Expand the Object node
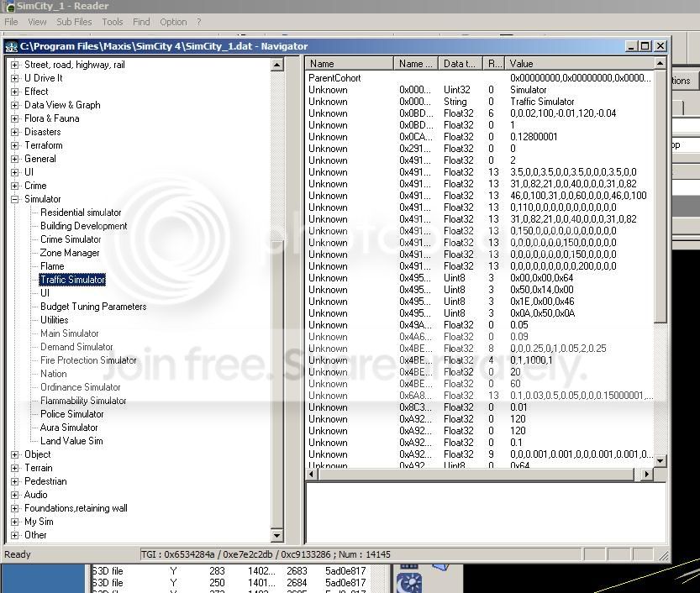The image size is (700, 593). 15,454
